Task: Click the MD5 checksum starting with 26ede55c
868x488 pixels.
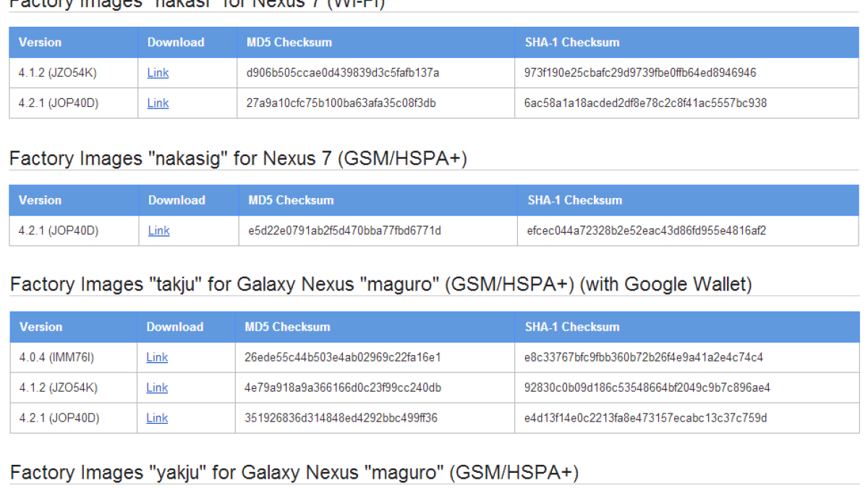Action: 343,357
